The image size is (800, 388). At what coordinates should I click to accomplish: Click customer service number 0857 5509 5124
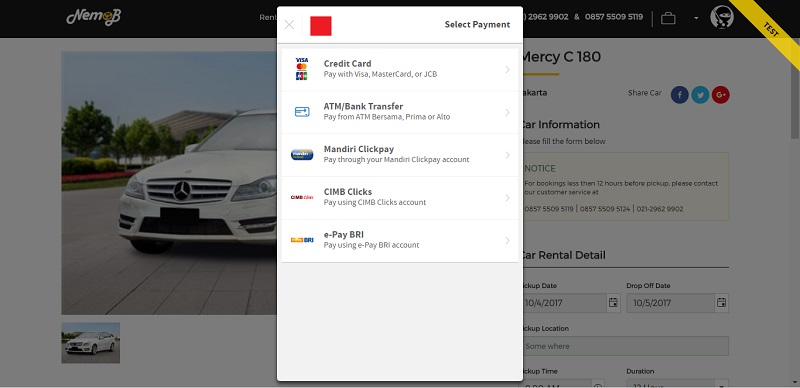[x=605, y=209]
